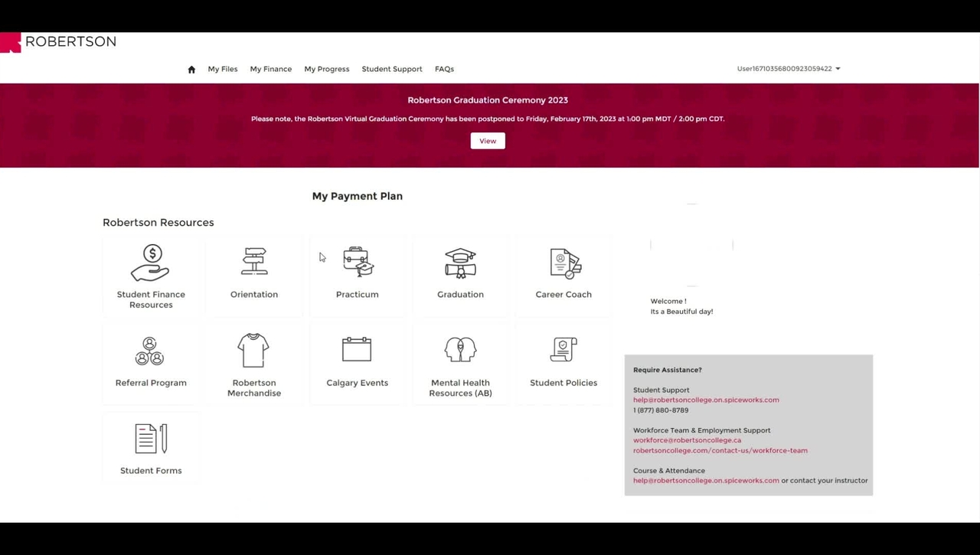The image size is (980, 555).
Task: Open the FAQs menu item
Action: [x=444, y=69]
